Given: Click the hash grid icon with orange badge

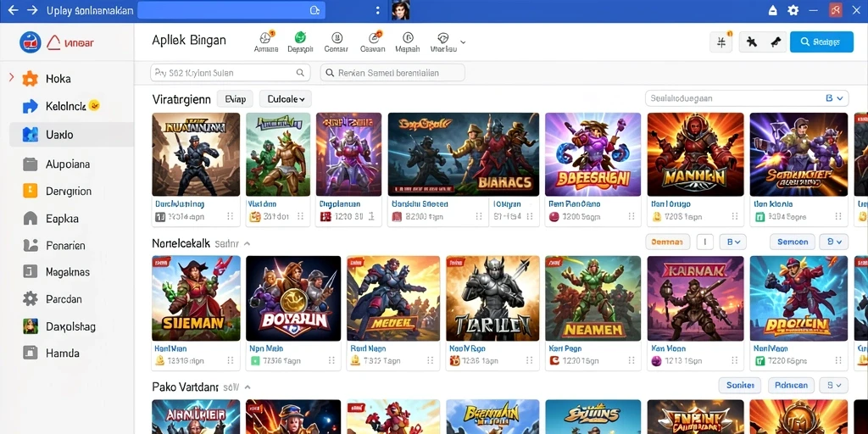Looking at the screenshot, I should point(721,42).
